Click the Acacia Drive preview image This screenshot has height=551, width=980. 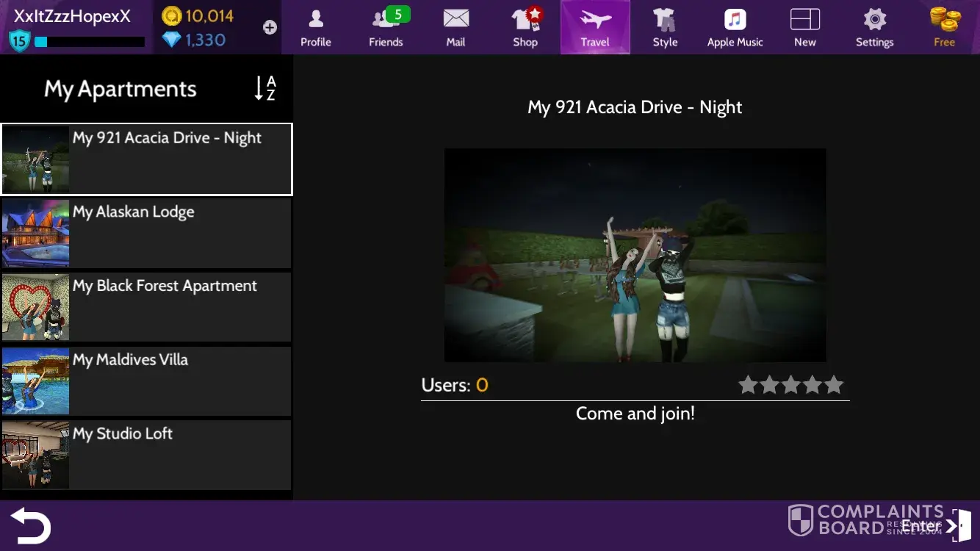pos(635,255)
